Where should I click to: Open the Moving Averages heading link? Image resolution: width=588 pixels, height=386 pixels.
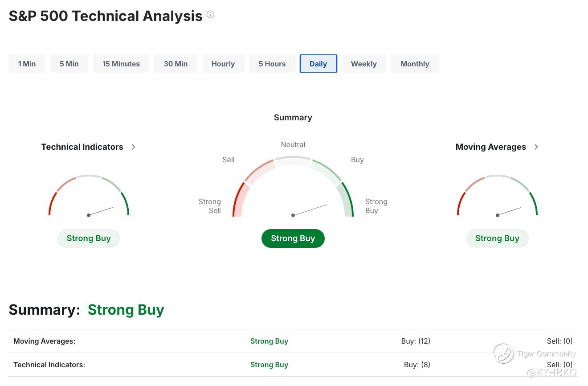pos(490,147)
